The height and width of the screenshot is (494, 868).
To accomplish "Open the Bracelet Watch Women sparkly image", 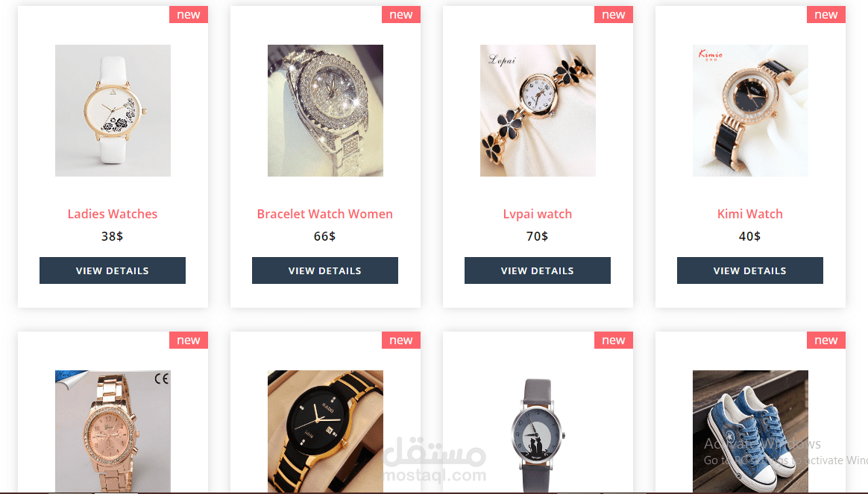I will (x=325, y=110).
